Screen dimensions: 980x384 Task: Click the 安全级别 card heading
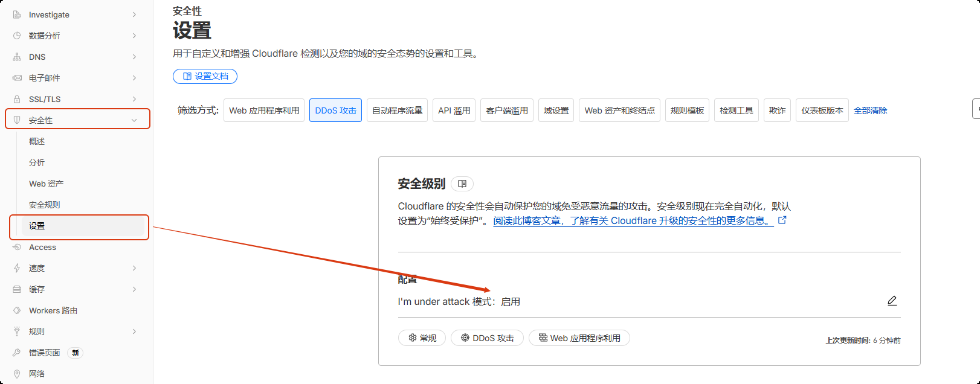tap(422, 184)
